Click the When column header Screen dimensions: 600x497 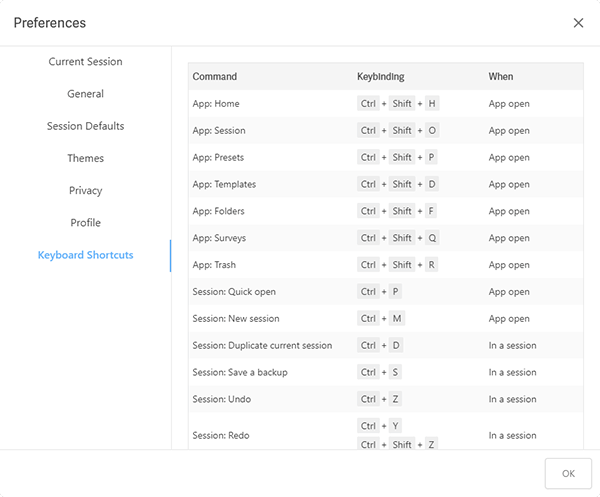(500, 77)
